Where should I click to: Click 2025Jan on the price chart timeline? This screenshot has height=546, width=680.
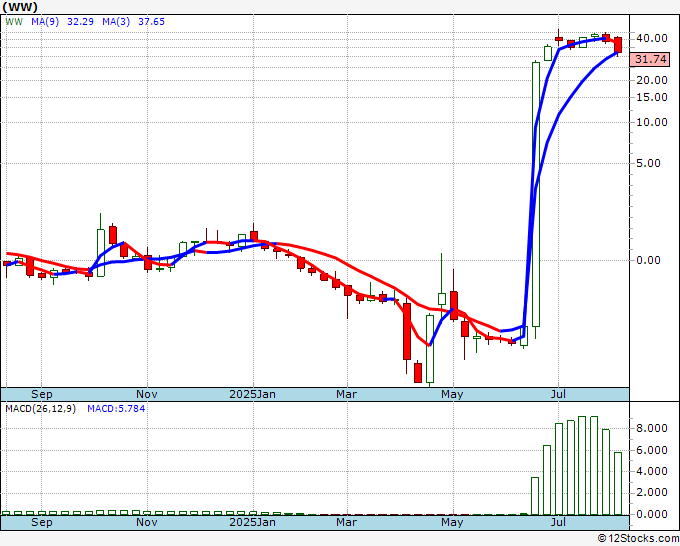pyautogui.click(x=252, y=394)
